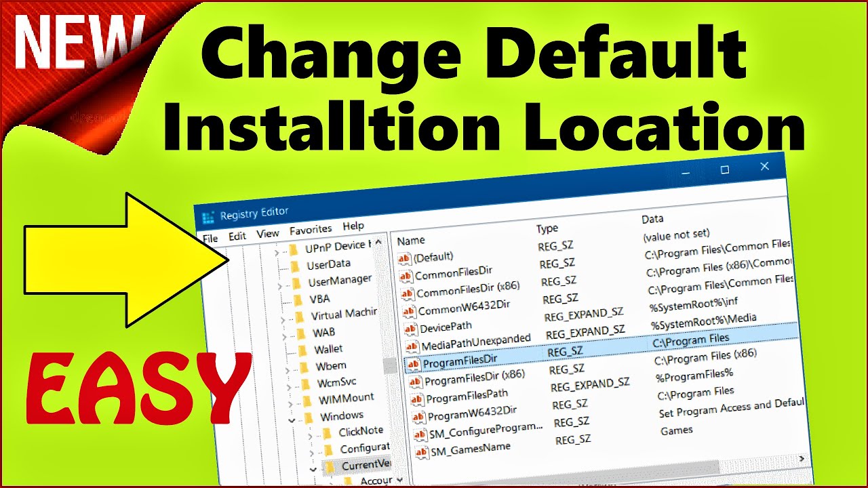The width and height of the screenshot is (868, 488).
Task: Select the Configurat key label
Action: [365, 448]
